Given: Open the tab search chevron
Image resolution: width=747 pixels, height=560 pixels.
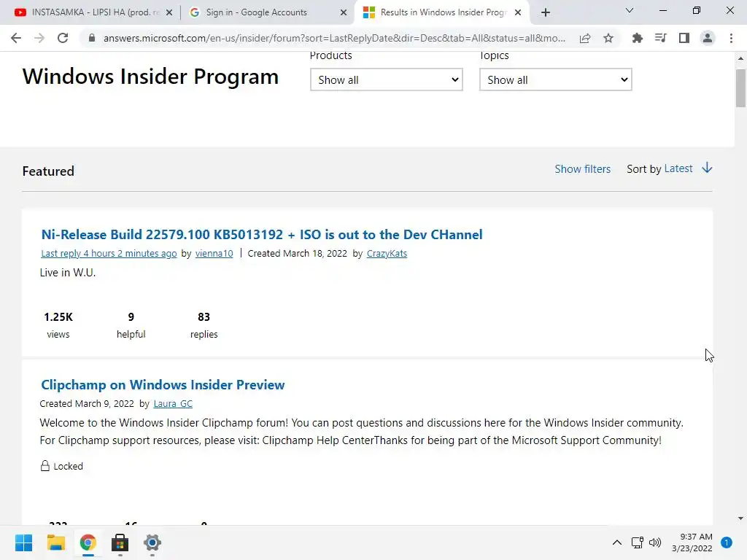Looking at the screenshot, I should click(x=630, y=10).
